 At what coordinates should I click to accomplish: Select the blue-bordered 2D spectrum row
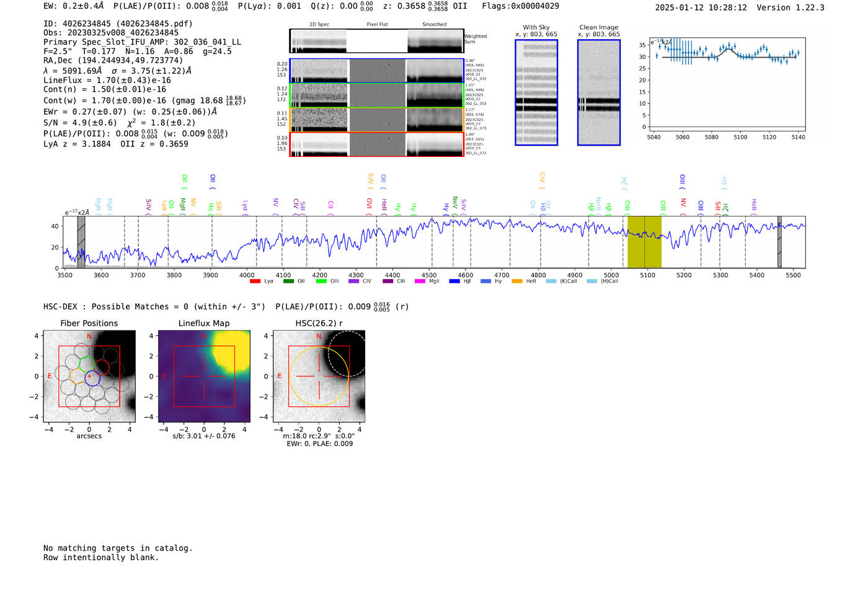tap(376, 71)
